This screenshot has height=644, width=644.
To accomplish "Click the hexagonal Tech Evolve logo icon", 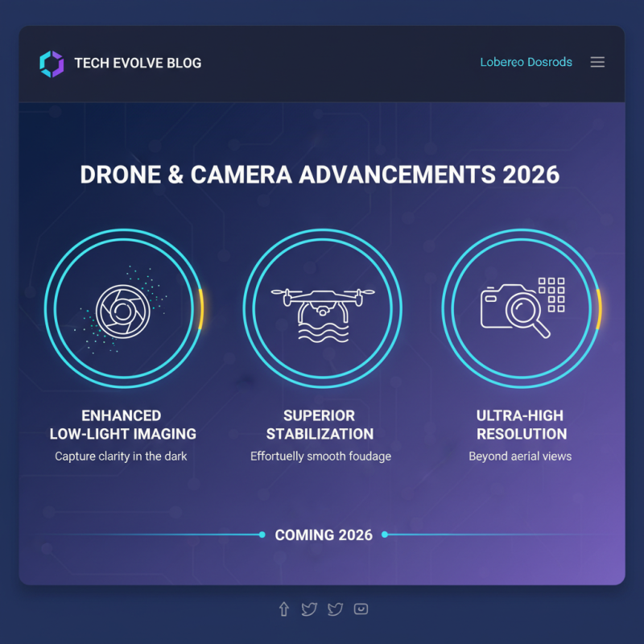I will point(51,62).
